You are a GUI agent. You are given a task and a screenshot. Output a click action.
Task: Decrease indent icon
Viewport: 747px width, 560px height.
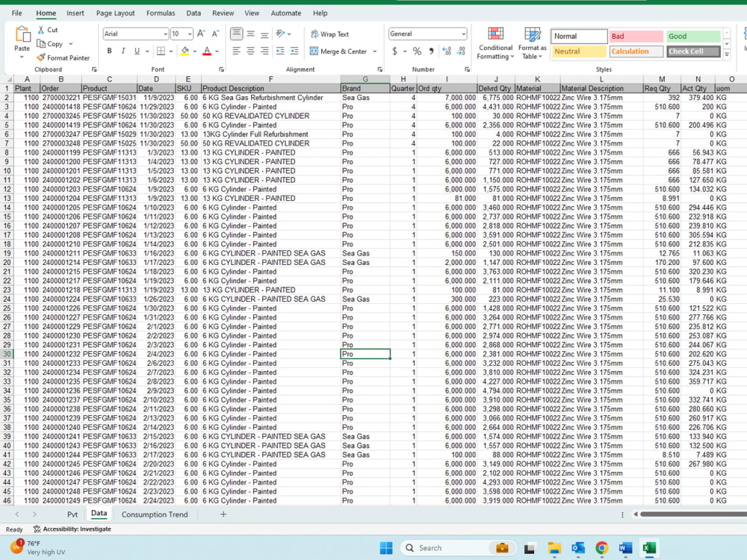(x=281, y=51)
